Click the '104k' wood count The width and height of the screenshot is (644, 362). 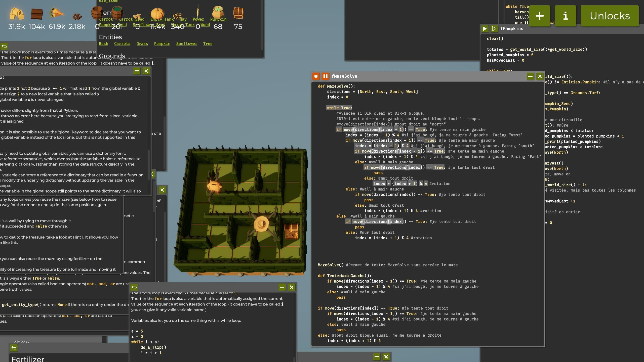click(37, 27)
